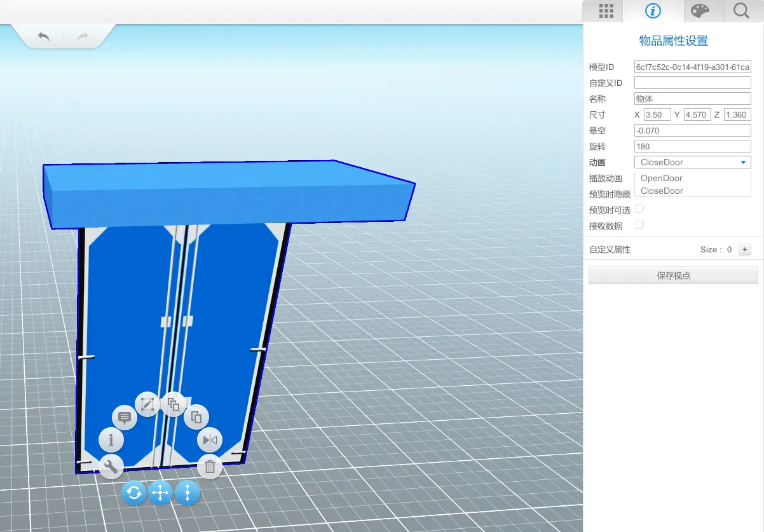
Task: Click the mirror flip icon
Action: tap(210, 440)
